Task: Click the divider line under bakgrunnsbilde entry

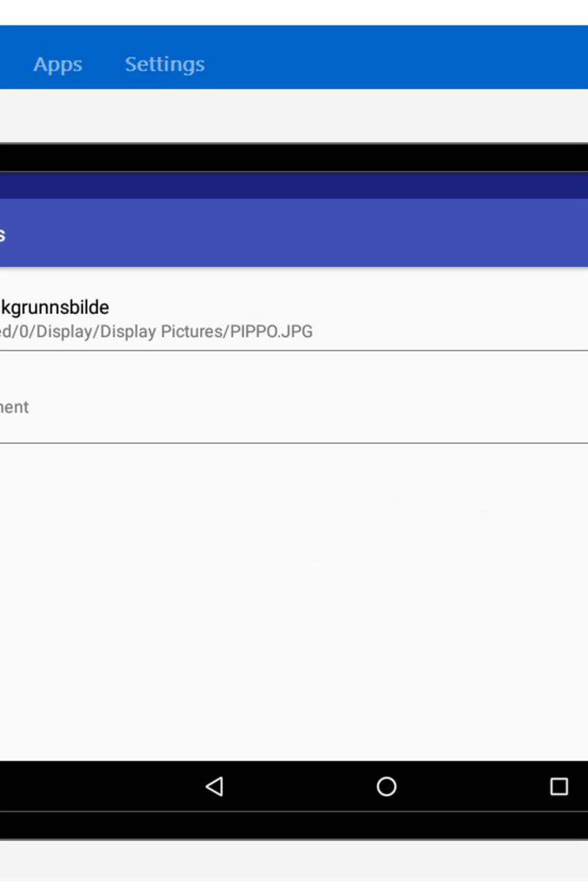Action: 294,351
